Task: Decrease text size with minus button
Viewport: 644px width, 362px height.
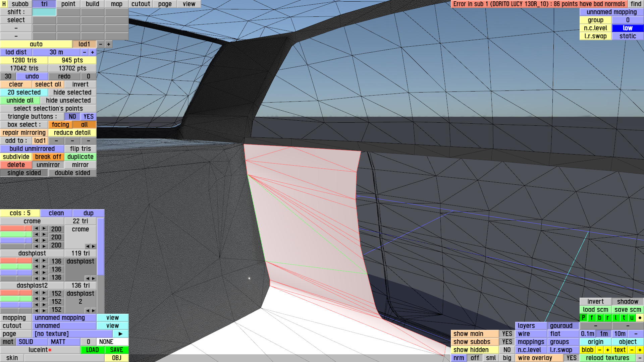Action: click(x=632, y=350)
